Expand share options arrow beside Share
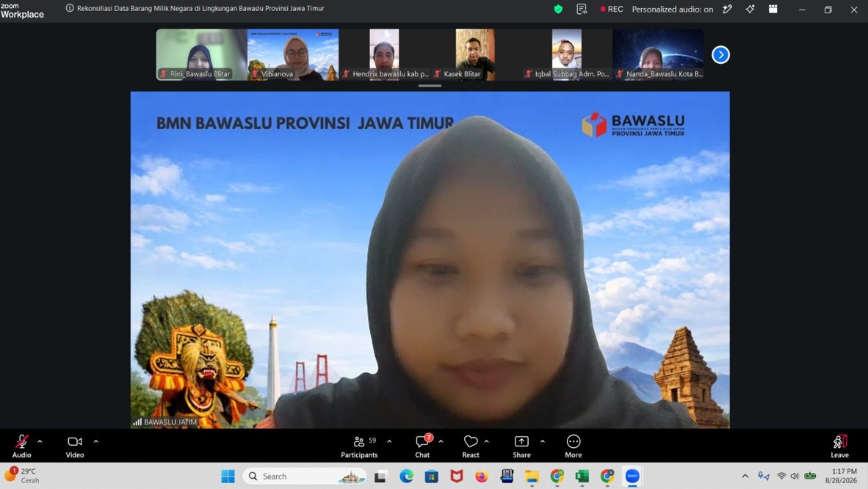The height and width of the screenshot is (489, 868). (x=543, y=441)
